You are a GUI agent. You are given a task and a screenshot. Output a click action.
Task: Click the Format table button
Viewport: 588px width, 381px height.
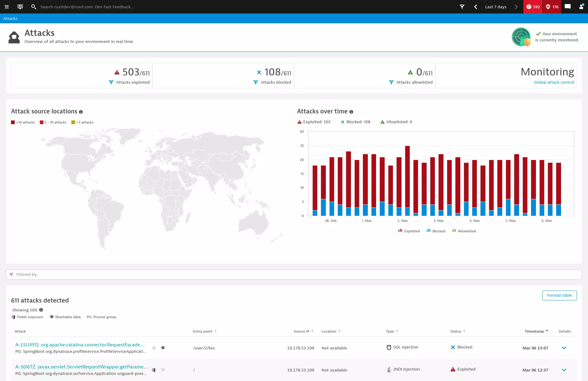pos(559,295)
